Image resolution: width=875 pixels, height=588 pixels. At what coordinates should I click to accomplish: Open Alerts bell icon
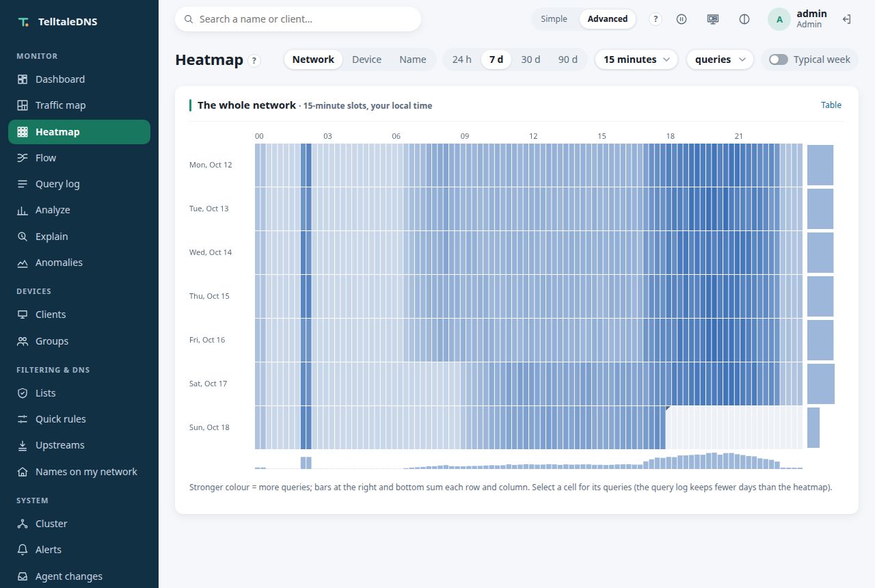tap(23, 550)
